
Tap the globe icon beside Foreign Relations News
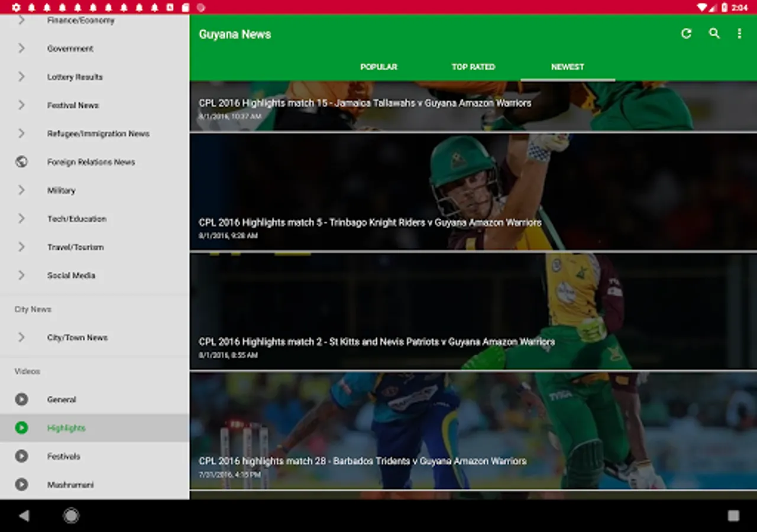point(21,161)
